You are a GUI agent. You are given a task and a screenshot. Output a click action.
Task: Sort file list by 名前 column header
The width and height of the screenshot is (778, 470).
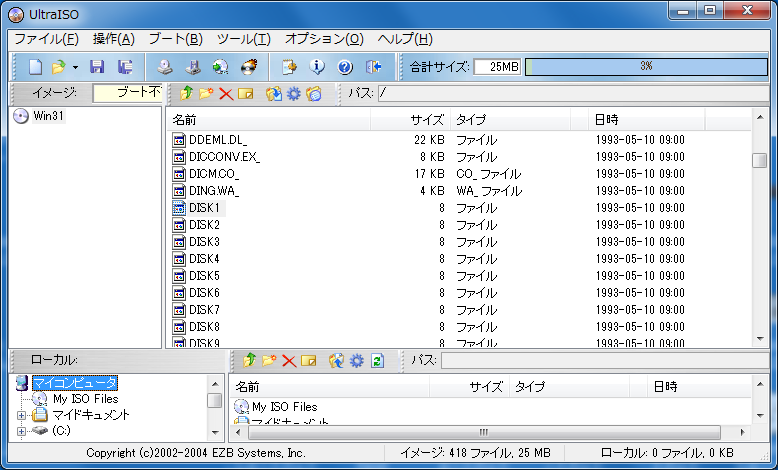point(268,119)
